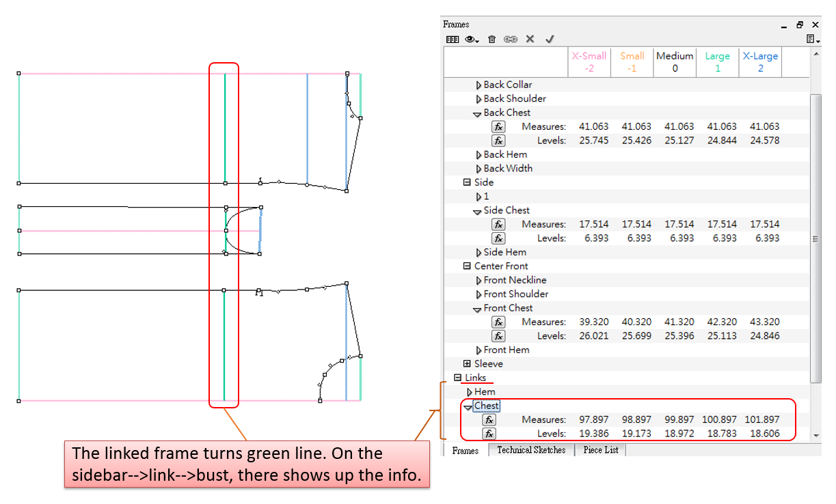This screenshot has width=836, height=504.
Task: Expand the Hem item under Links
Action: [x=470, y=392]
